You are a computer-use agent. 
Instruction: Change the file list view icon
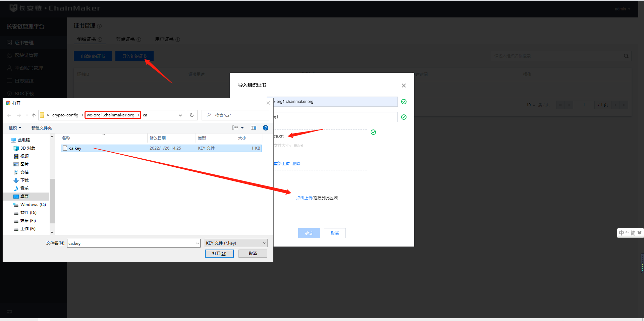point(235,128)
